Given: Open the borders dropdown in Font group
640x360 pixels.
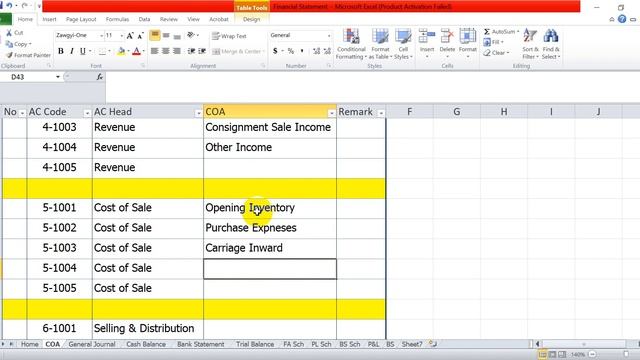Looking at the screenshot, I should coord(109,51).
